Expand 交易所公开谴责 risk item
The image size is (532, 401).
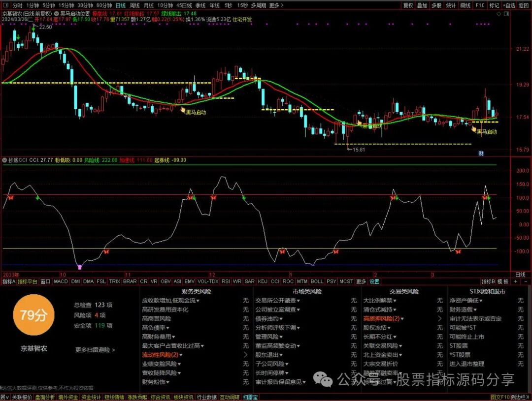pos(277,301)
